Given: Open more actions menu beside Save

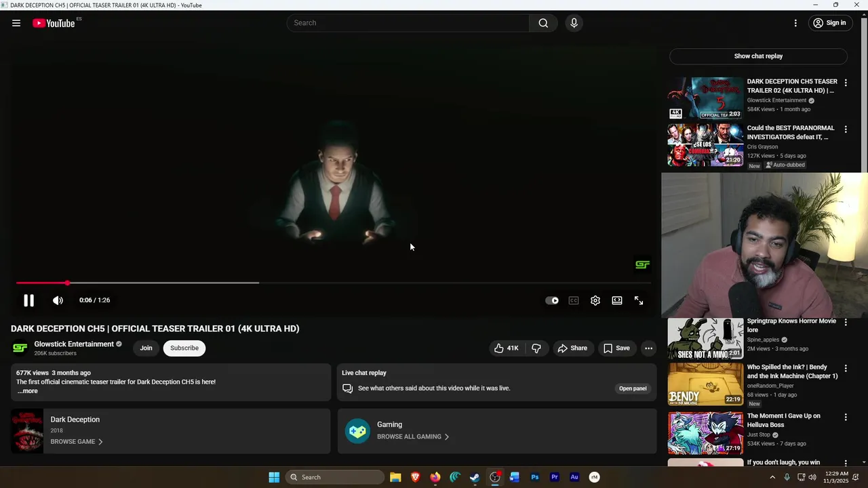Looking at the screenshot, I should point(648,348).
